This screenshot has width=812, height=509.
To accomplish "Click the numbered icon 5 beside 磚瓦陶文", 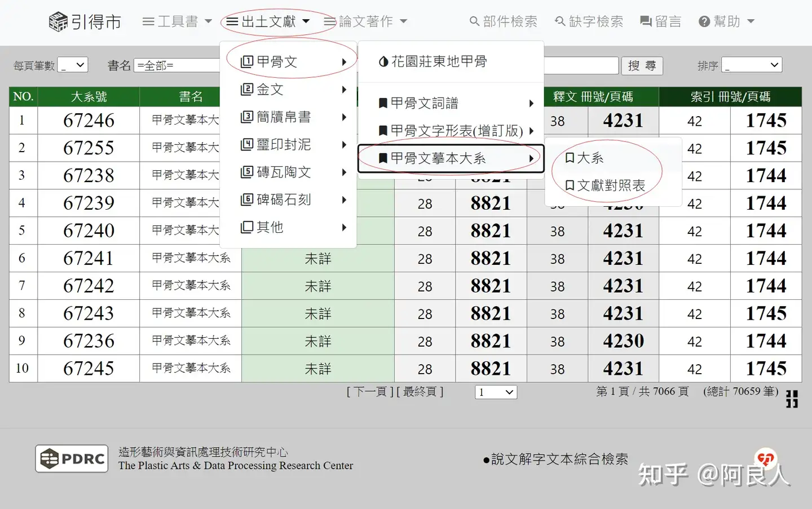I will [247, 172].
